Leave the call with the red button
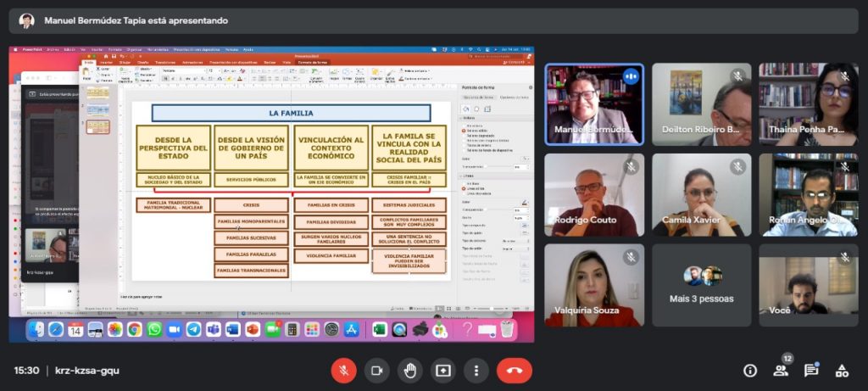Image resolution: width=868 pixels, height=391 pixels. point(514,371)
